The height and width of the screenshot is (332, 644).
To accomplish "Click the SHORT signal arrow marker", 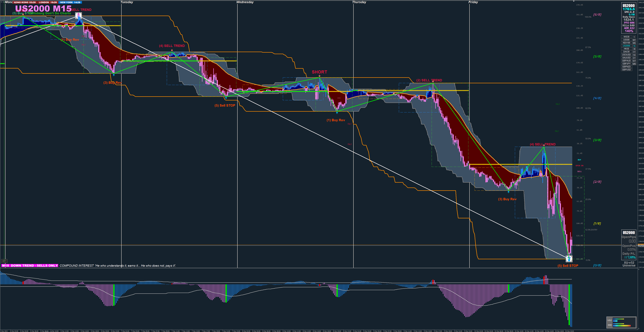I will pos(320,76).
